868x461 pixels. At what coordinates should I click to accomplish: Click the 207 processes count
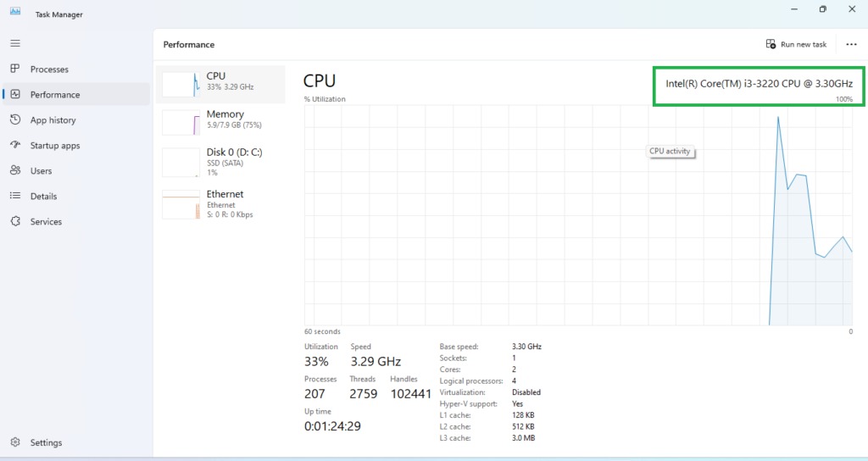pyautogui.click(x=314, y=394)
